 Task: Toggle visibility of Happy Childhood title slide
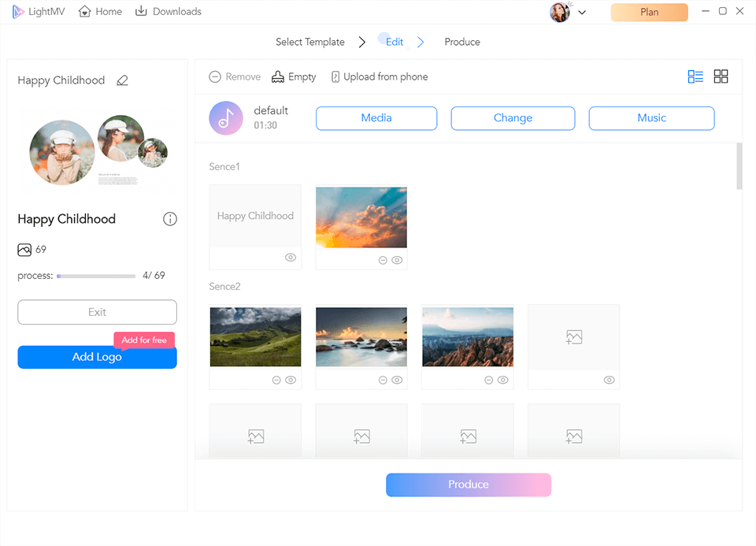point(291,258)
